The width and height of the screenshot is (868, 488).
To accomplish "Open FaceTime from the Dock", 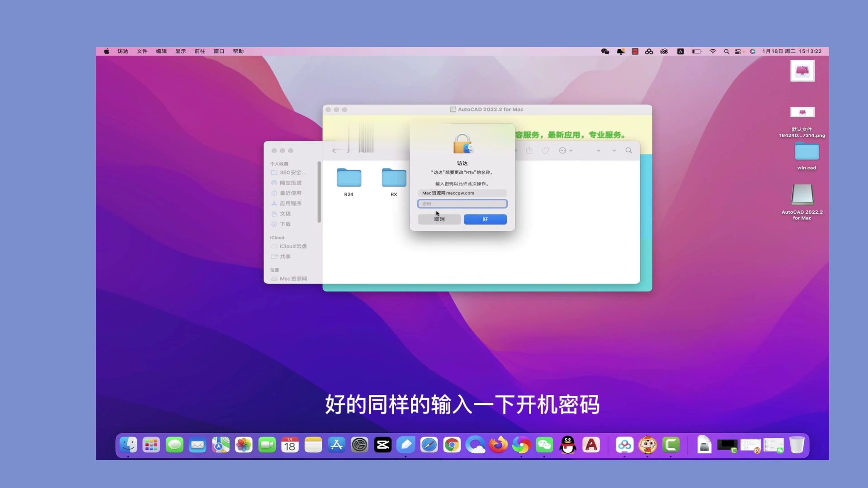I will click(267, 445).
